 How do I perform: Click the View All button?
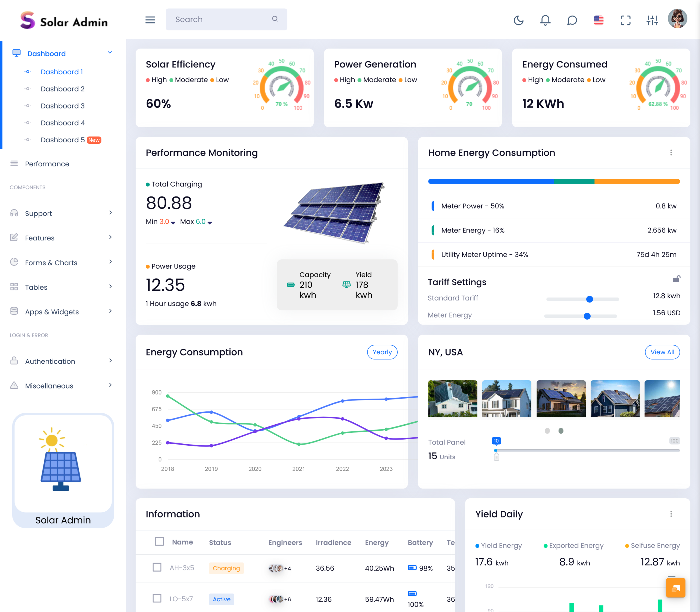(662, 352)
